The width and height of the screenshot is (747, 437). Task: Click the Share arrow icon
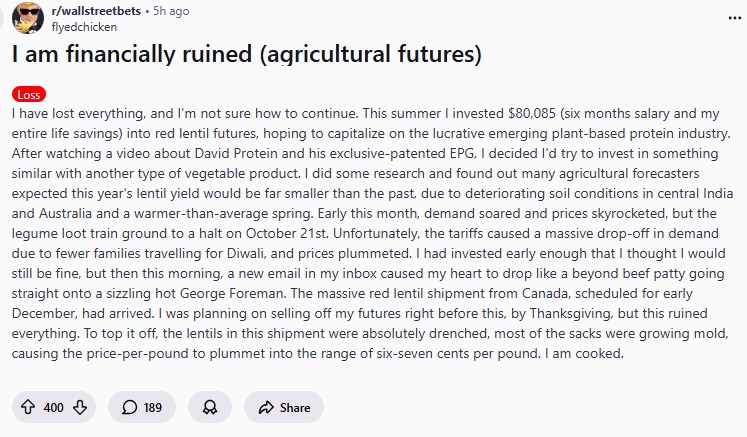coord(266,407)
